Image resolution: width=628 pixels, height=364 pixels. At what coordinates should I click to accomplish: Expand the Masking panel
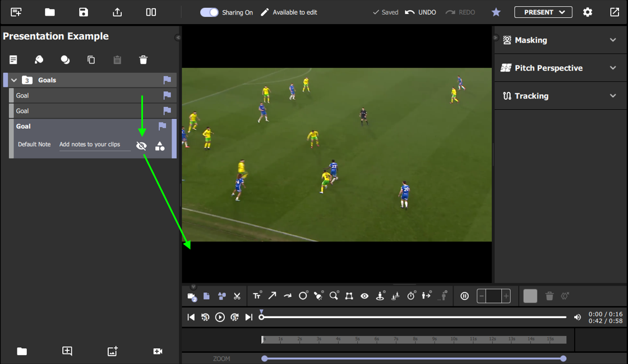click(x=560, y=40)
